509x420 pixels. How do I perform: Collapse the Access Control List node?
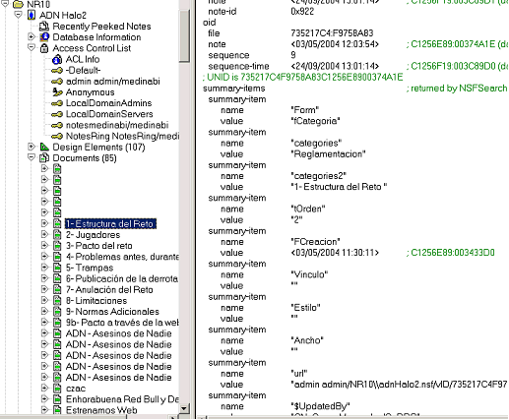pyautogui.click(x=32, y=47)
